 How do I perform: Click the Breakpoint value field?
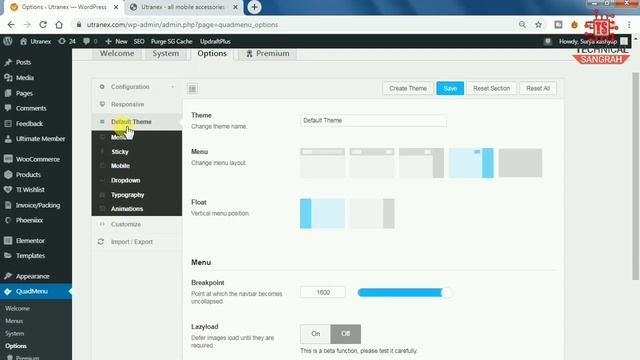[323, 292]
